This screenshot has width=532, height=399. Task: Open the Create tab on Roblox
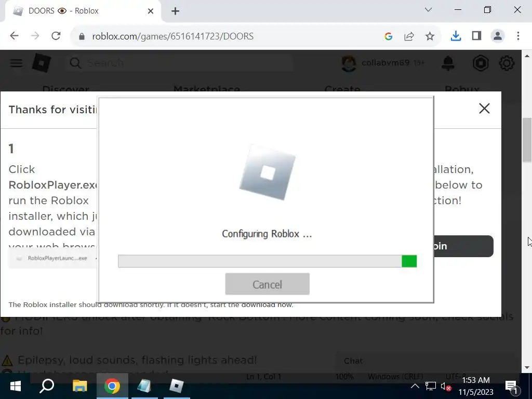click(342, 88)
